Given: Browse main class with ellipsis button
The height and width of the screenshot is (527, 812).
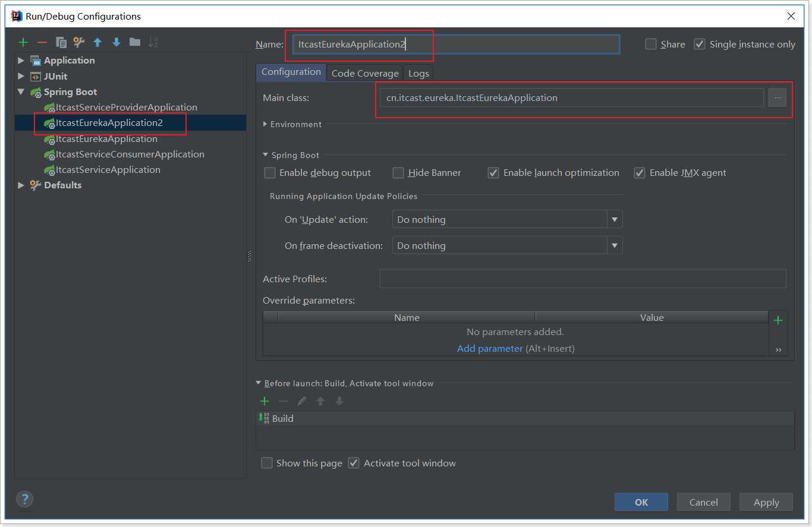Looking at the screenshot, I should [777, 97].
